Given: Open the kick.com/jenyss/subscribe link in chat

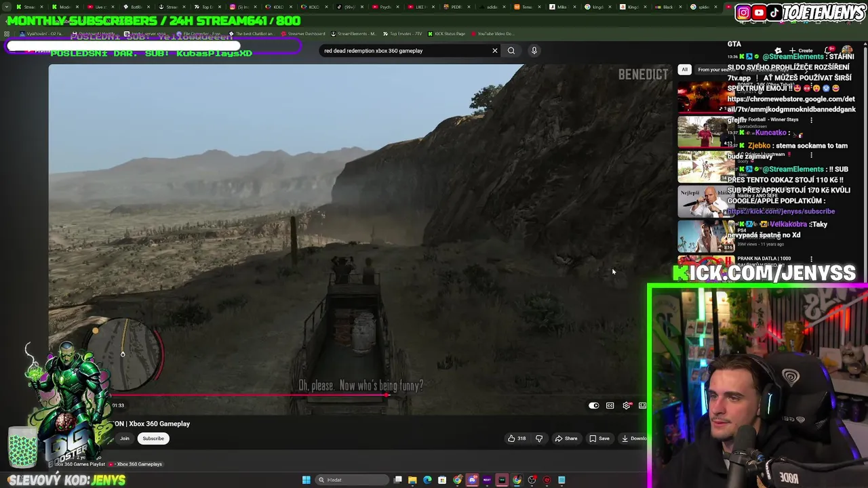Looking at the screenshot, I should click(x=781, y=211).
